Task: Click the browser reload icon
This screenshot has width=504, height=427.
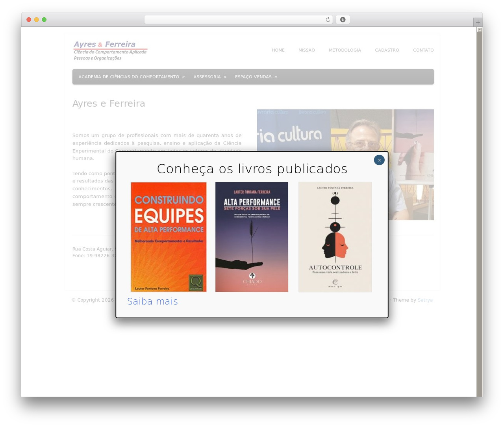Action: coord(328,20)
